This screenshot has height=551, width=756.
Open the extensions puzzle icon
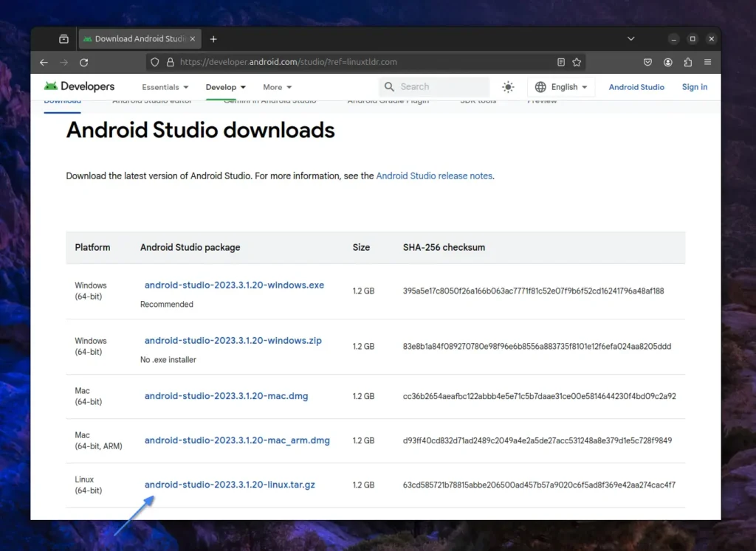[x=688, y=62]
